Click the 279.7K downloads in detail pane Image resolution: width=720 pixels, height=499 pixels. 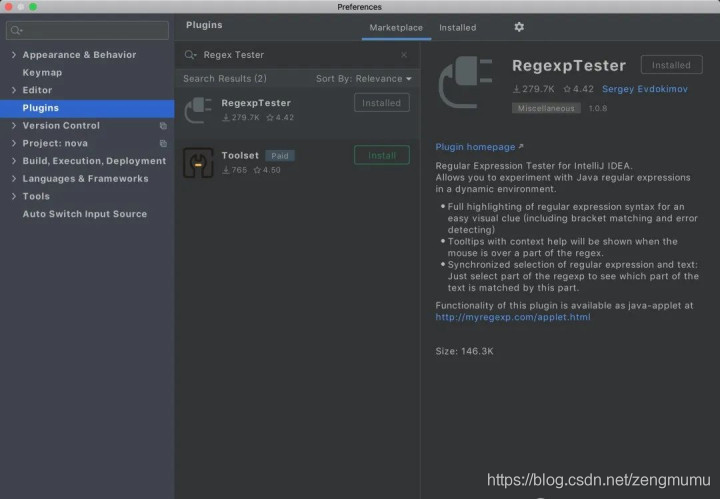533,89
